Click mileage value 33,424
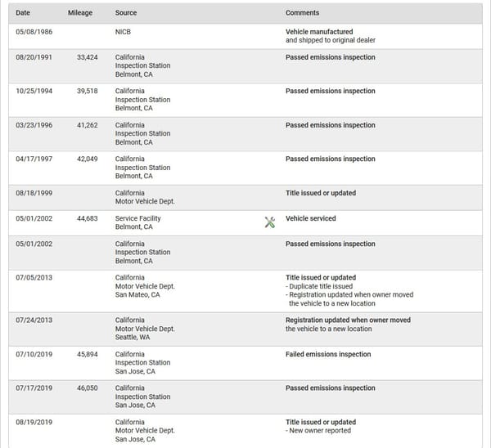This screenshot has height=448, width=491. coord(88,57)
